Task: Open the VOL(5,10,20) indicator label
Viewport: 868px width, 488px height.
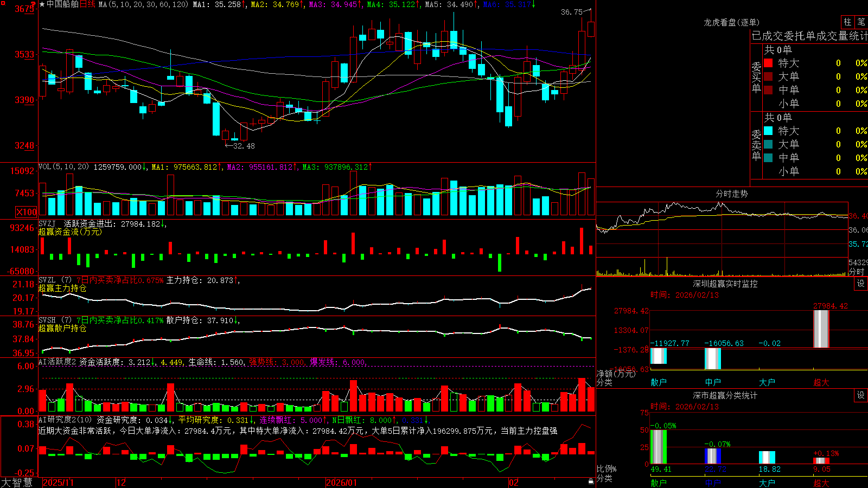Action: pyautogui.click(x=63, y=167)
